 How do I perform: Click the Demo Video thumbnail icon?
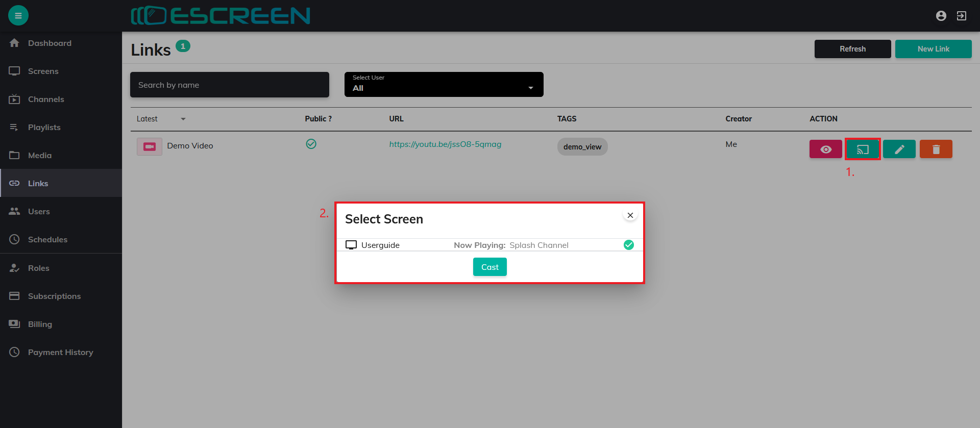[150, 146]
